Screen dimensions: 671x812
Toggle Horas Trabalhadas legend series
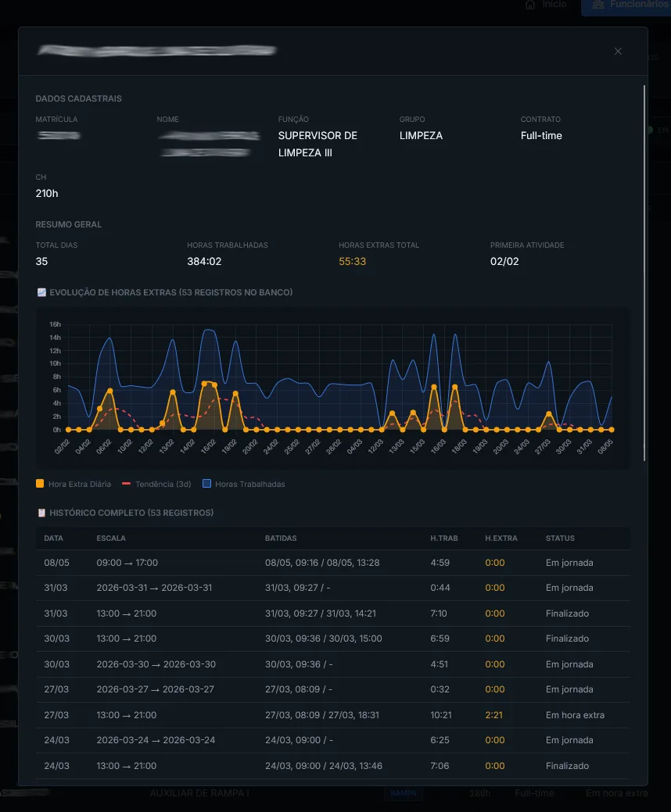pyautogui.click(x=243, y=484)
